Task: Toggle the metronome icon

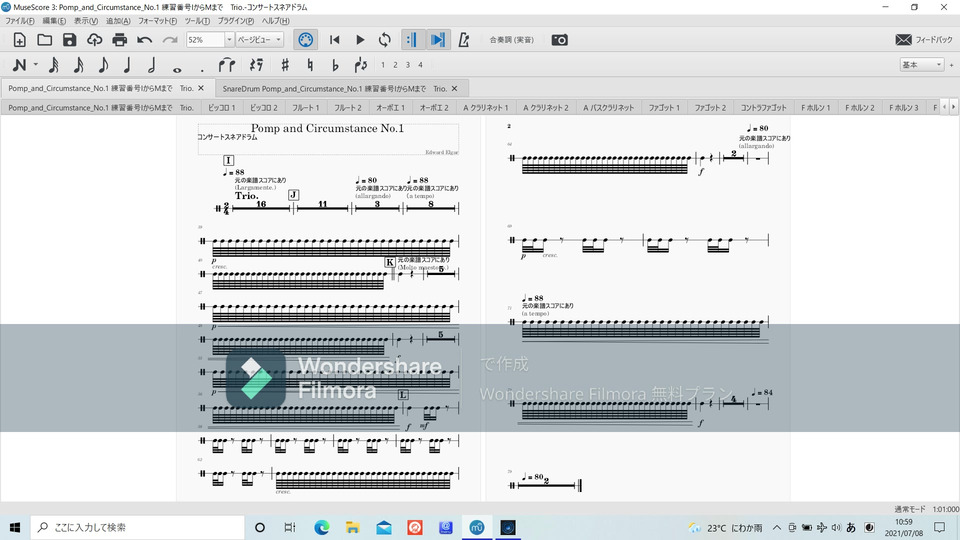Action: 463,40
